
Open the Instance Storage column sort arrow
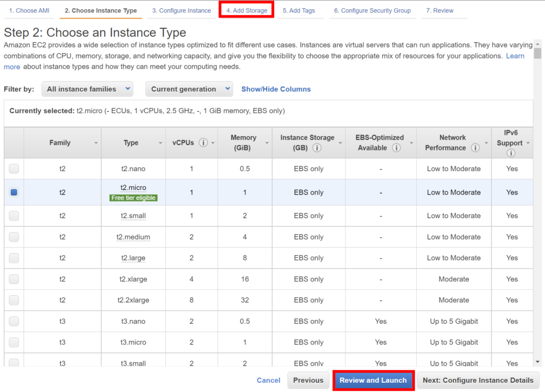340,143
